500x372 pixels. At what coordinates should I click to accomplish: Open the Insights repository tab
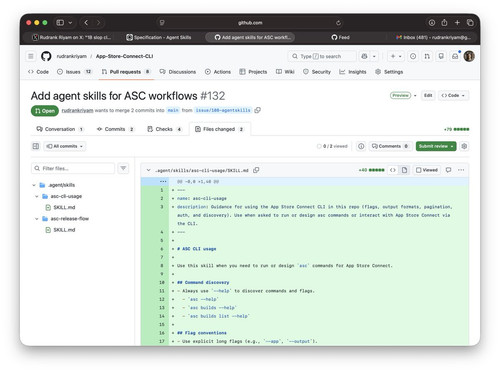coord(353,72)
